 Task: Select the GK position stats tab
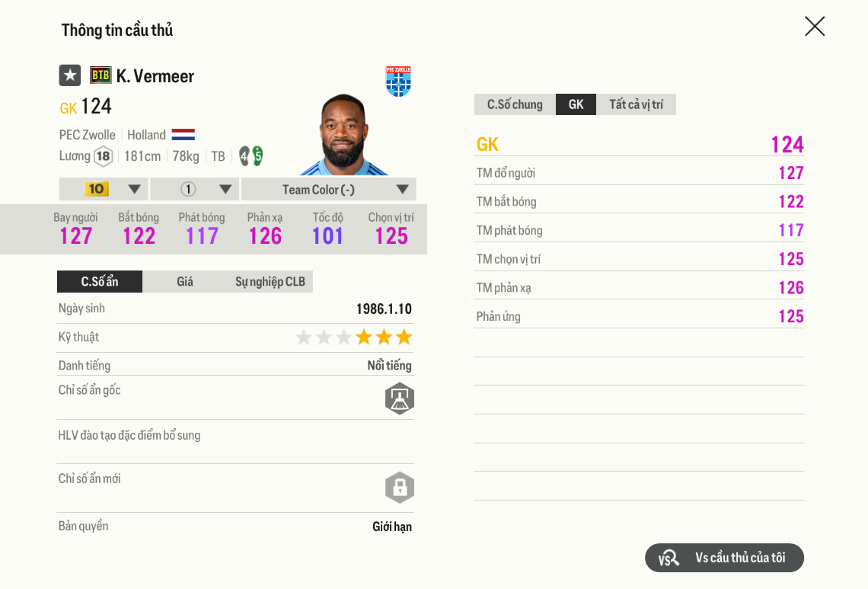[x=576, y=104]
